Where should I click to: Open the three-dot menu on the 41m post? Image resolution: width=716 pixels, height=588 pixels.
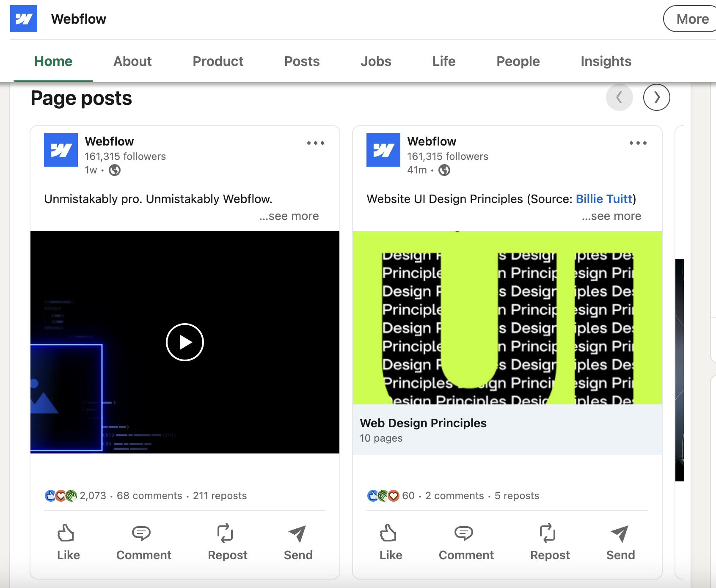coord(638,143)
